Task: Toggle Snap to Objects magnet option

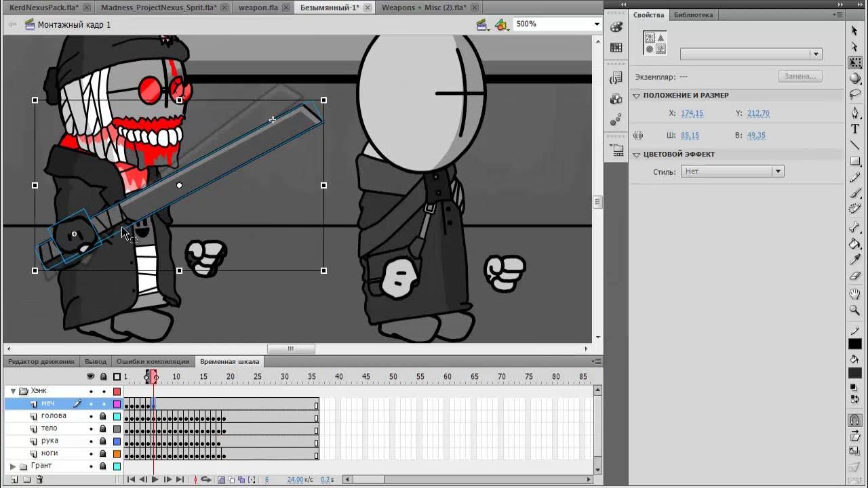Action: tap(854, 420)
